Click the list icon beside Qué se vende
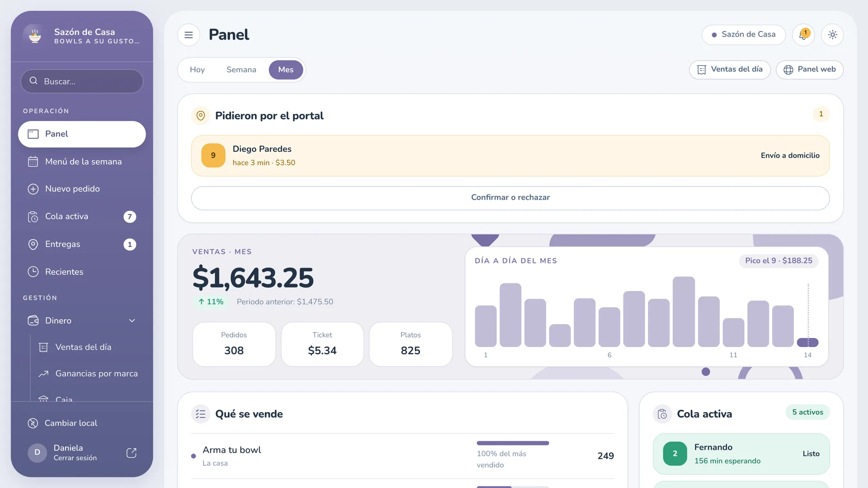The height and width of the screenshot is (488, 868). (201, 414)
